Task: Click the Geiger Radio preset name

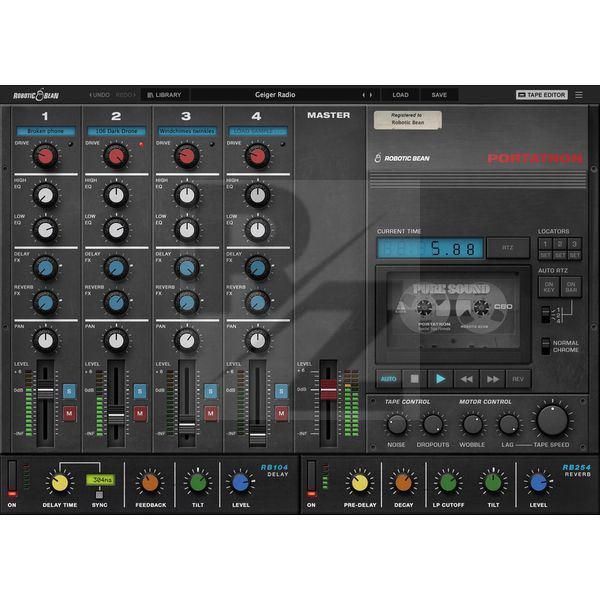Action: 275,95
